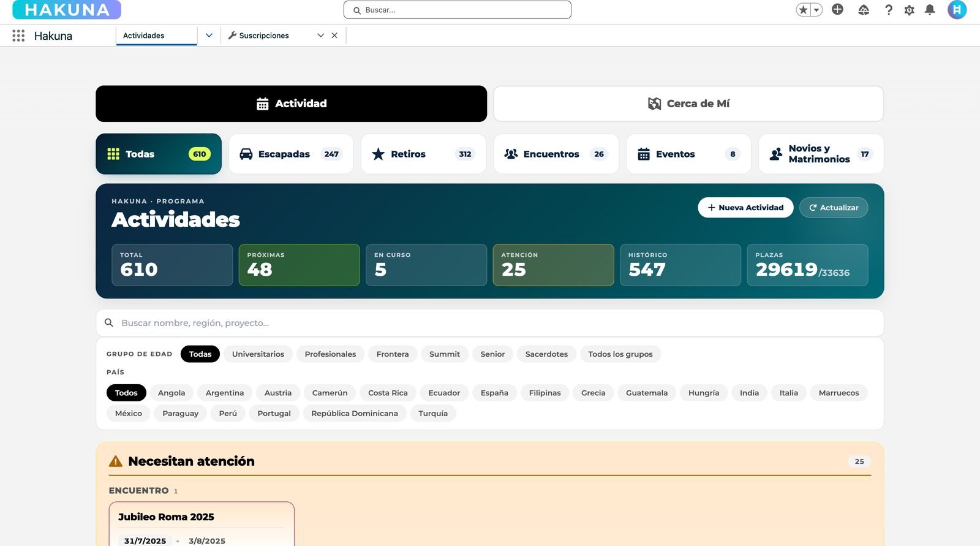This screenshot has width=980, height=546.
Task: Select the Actividad view tab
Action: (291, 104)
